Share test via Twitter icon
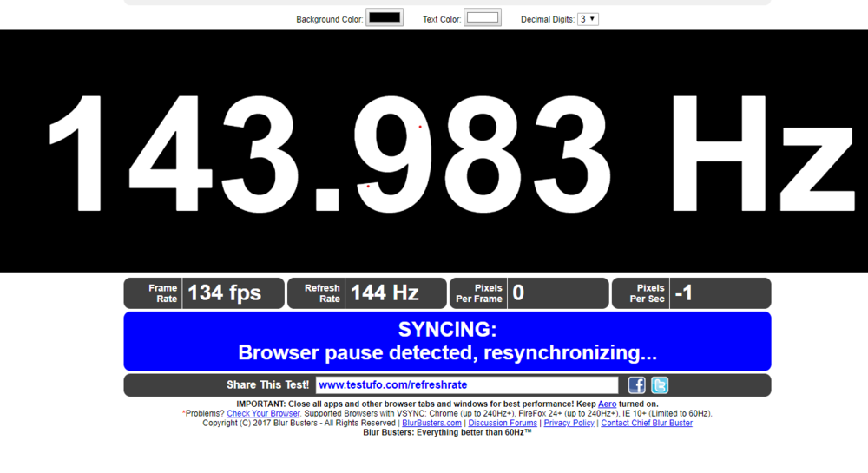The image size is (868, 473). click(x=660, y=385)
